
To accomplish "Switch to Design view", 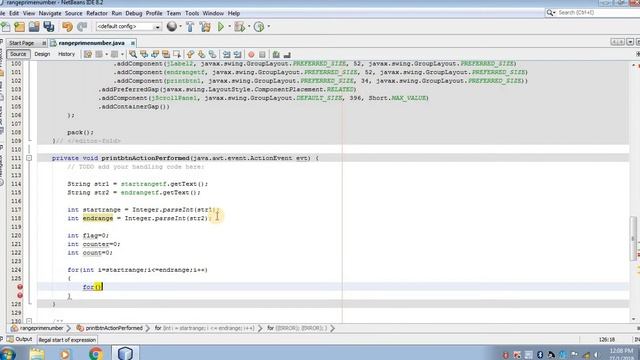I will [42, 54].
